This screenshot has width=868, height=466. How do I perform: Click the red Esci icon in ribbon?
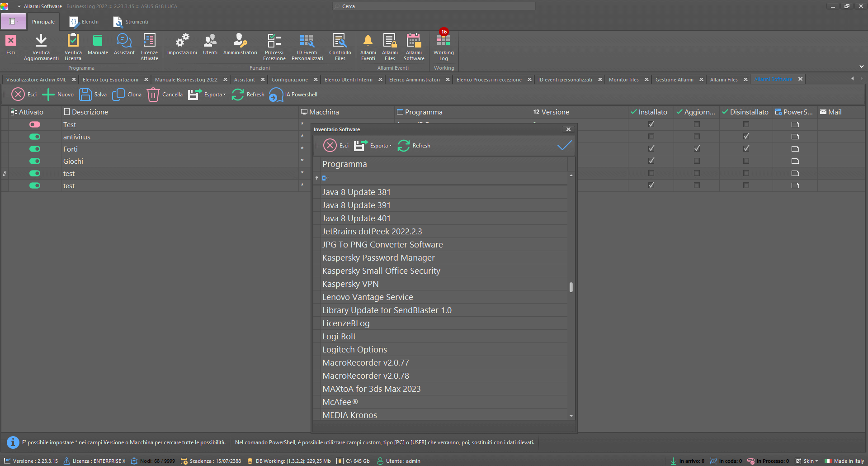[11, 41]
